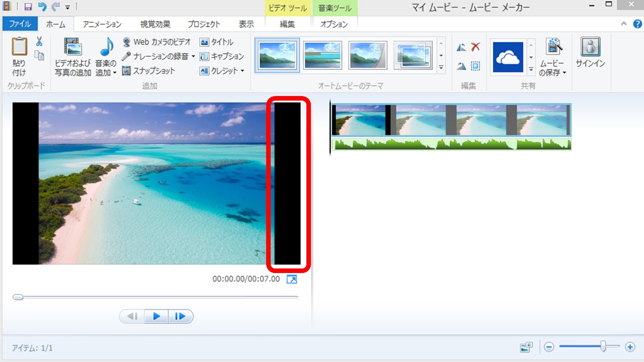Expand narration recording dropdown arrow
This screenshot has width=644, height=362.
(193, 56)
